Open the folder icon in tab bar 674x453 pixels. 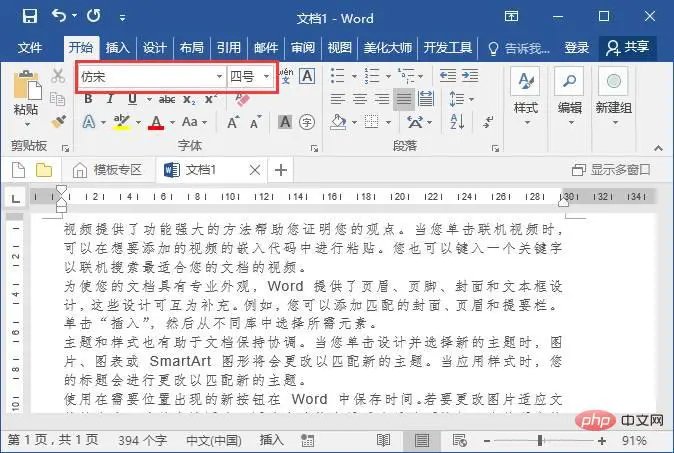(44, 170)
